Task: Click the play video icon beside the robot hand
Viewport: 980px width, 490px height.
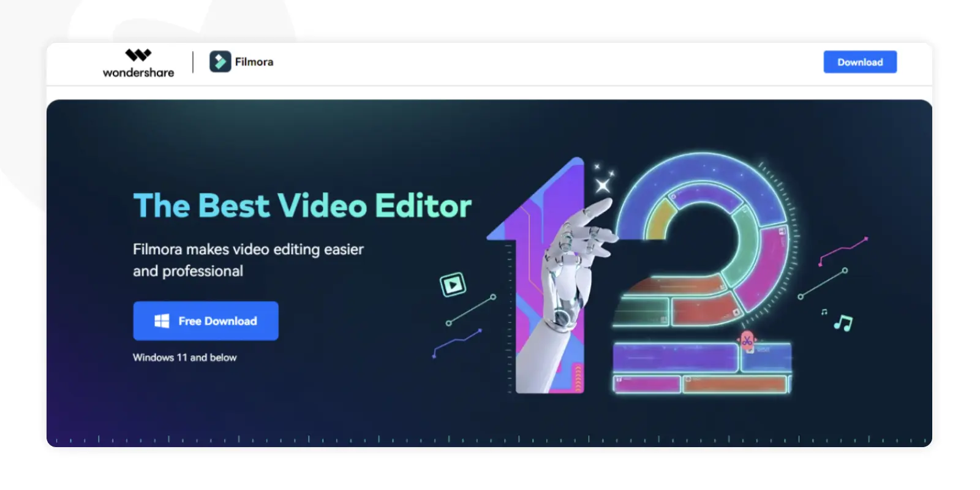Action: 453,284
